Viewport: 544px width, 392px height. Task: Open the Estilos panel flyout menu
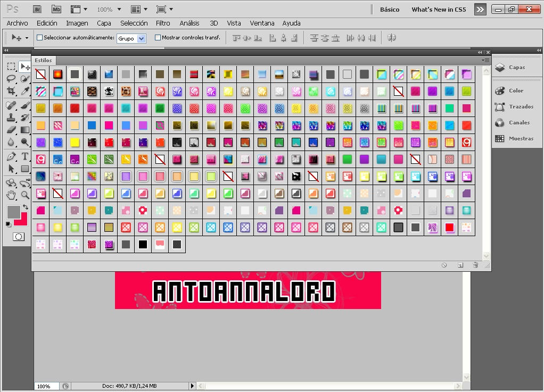(x=485, y=60)
